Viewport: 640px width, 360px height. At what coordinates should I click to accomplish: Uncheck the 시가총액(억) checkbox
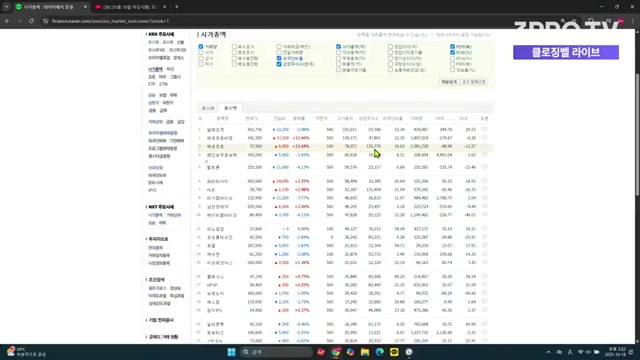(338, 47)
